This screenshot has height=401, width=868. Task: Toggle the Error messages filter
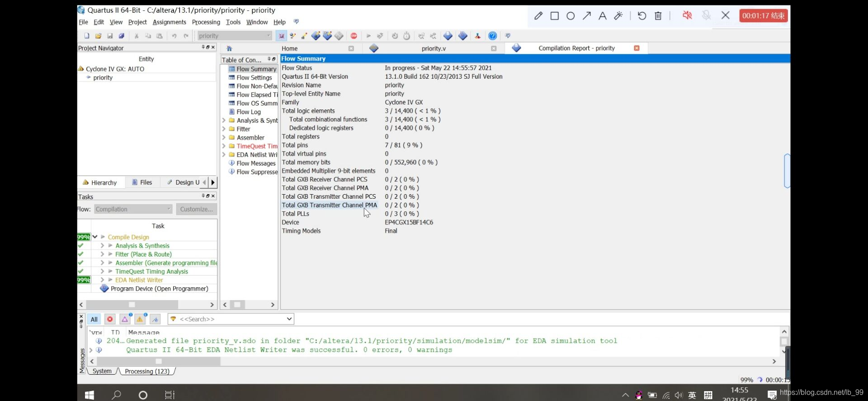click(110, 319)
